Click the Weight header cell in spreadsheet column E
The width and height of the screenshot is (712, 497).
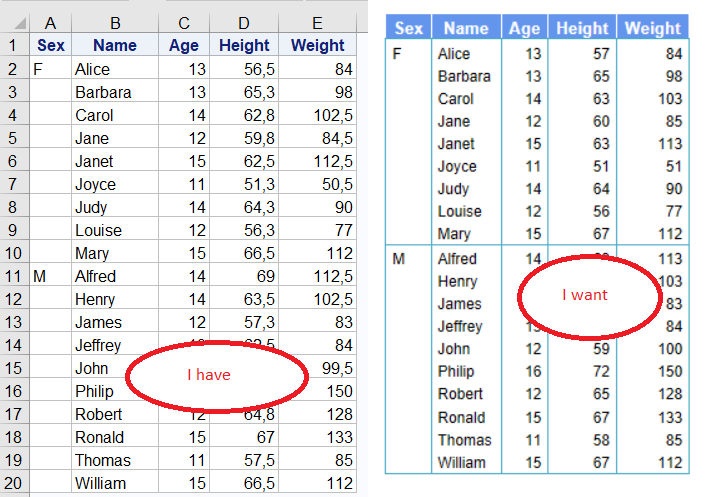(x=317, y=45)
